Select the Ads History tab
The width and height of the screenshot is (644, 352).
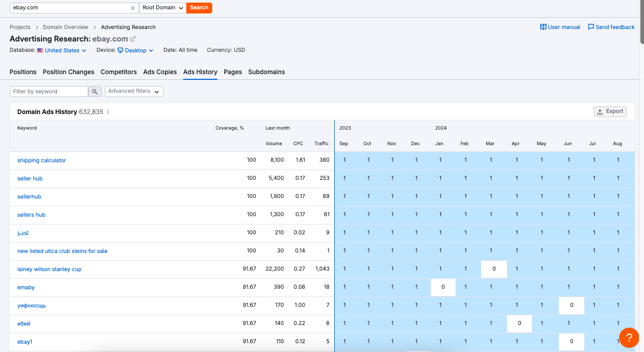[x=200, y=72]
